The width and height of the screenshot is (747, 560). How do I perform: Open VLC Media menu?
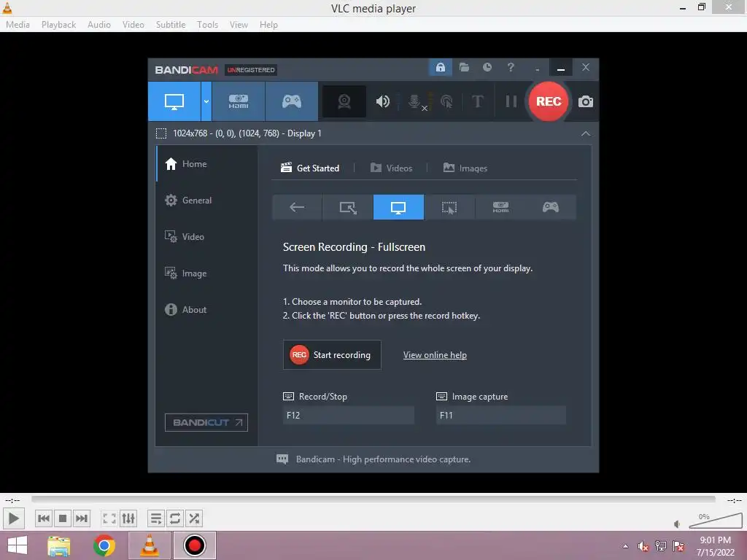(x=18, y=25)
